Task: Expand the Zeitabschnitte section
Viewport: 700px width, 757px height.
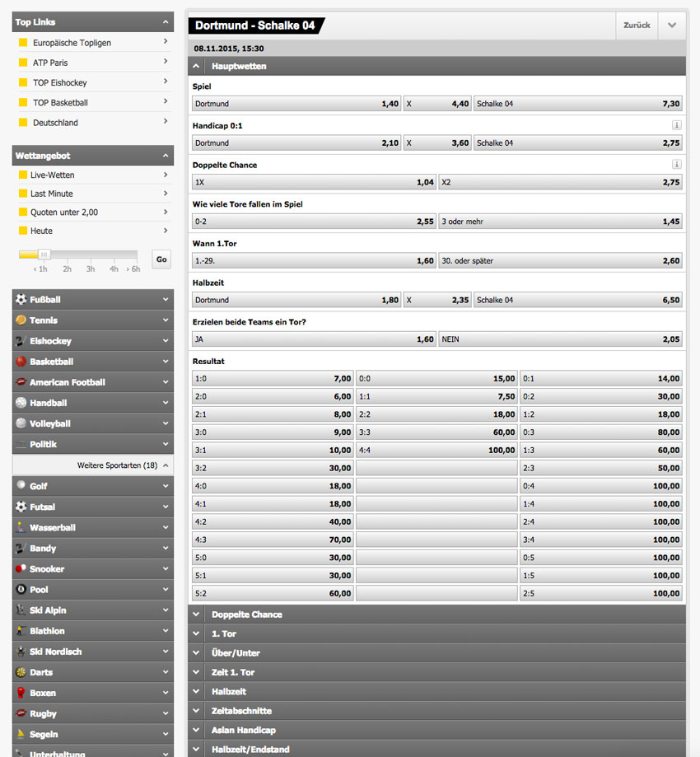Action: pos(437,711)
